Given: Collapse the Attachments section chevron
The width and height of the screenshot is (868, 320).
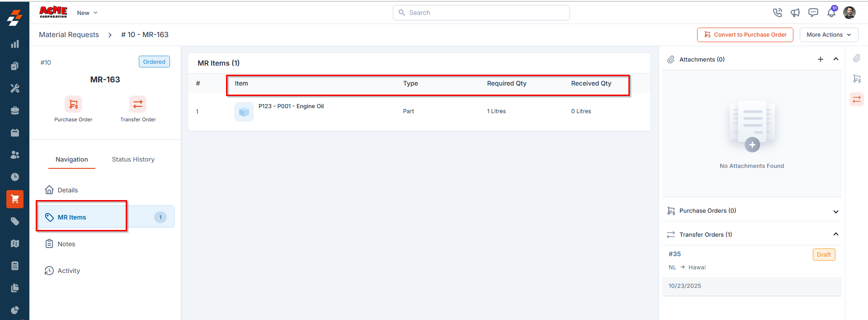Looking at the screenshot, I should pos(836,59).
